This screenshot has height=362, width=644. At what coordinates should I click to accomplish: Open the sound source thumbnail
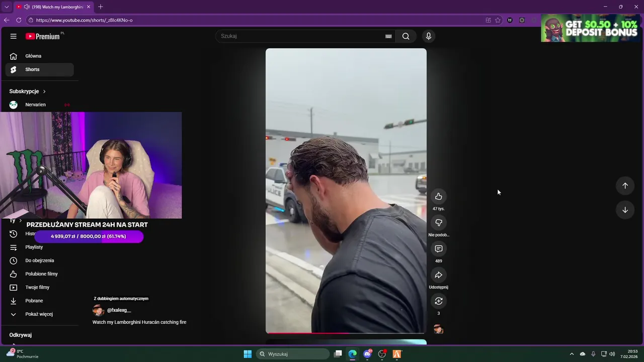439,329
